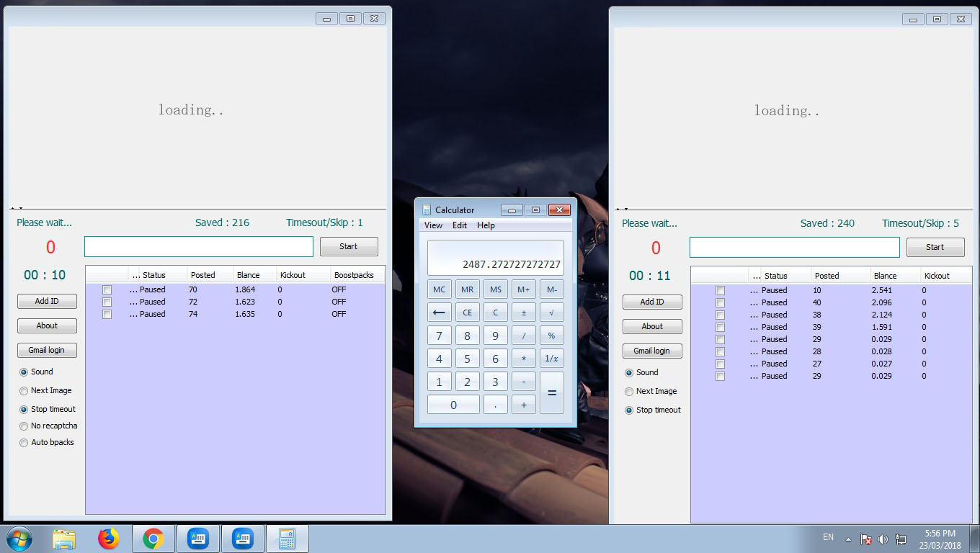
Task: Click the plus-minus sign button
Action: pos(524,313)
